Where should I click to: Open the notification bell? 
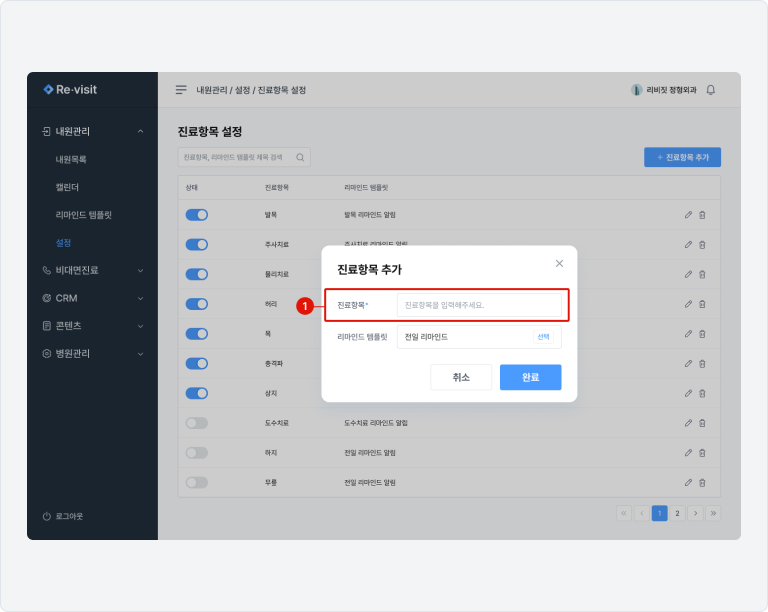tap(711, 90)
